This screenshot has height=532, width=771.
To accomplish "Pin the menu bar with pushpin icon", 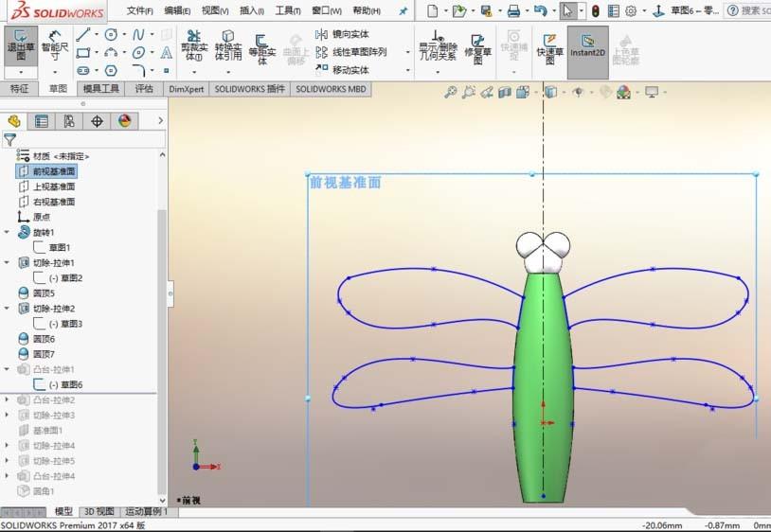I will [x=403, y=10].
